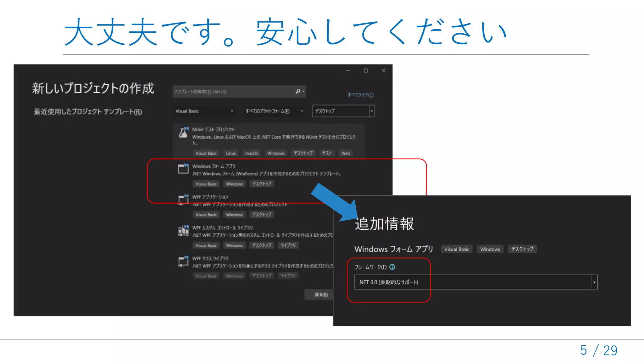Click the macOS tag under NUnit
This screenshot has height=362, width=644.
(x=252, y=153)
